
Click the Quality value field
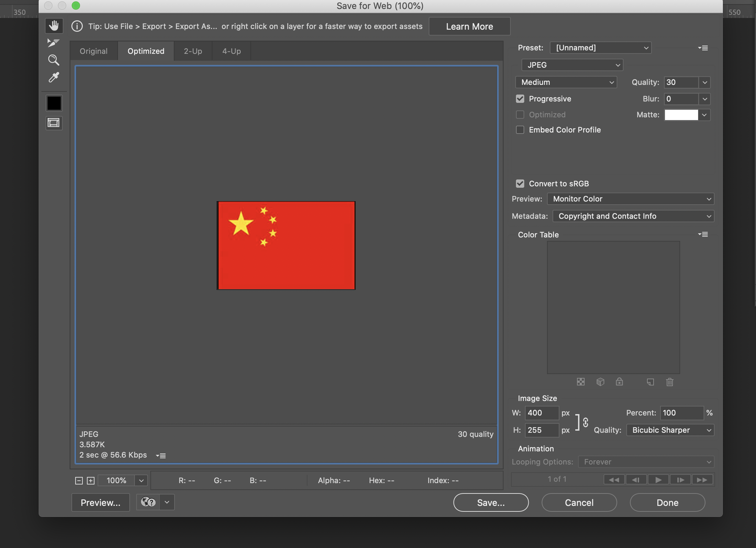[681, 82]
